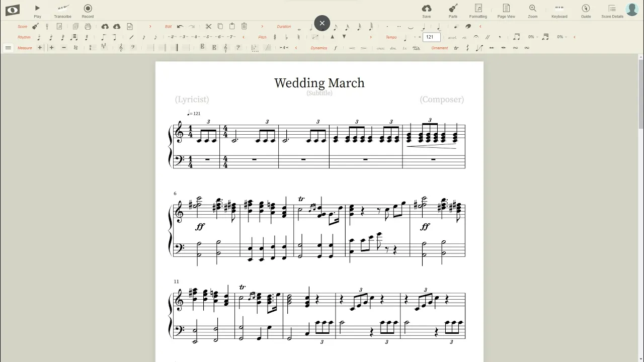Toggle the Rhythm toolbar section label

24,37
